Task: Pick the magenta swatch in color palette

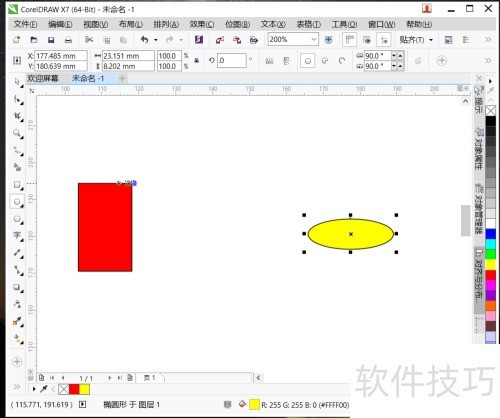Action: coord(490,285)
